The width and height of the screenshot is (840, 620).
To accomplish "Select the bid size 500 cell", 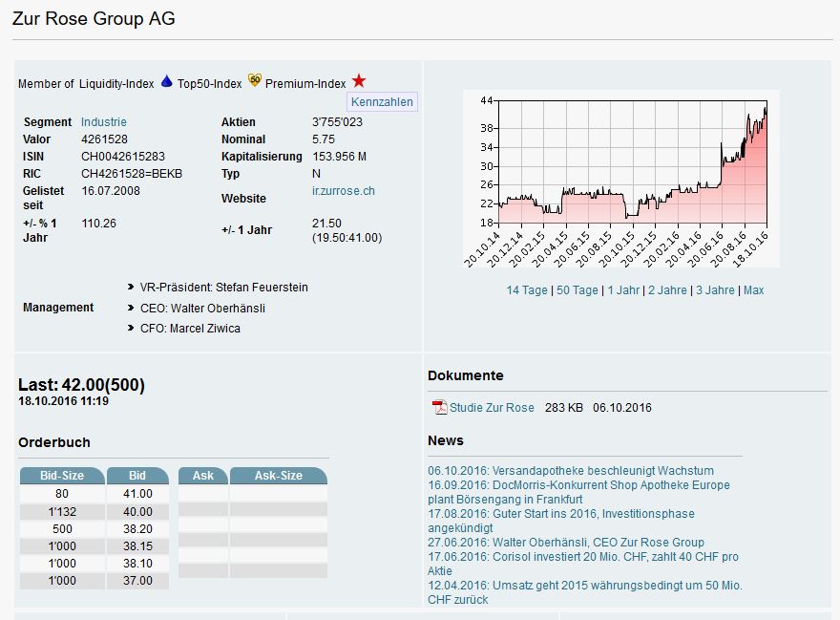I will [62, 529].
